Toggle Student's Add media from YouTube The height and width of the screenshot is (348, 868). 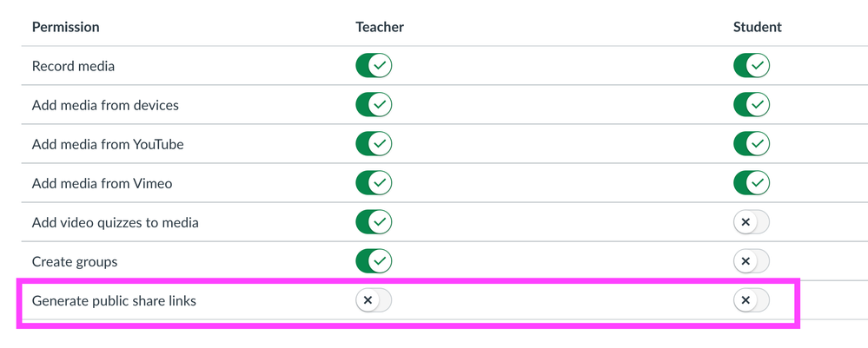pos(752,144)
